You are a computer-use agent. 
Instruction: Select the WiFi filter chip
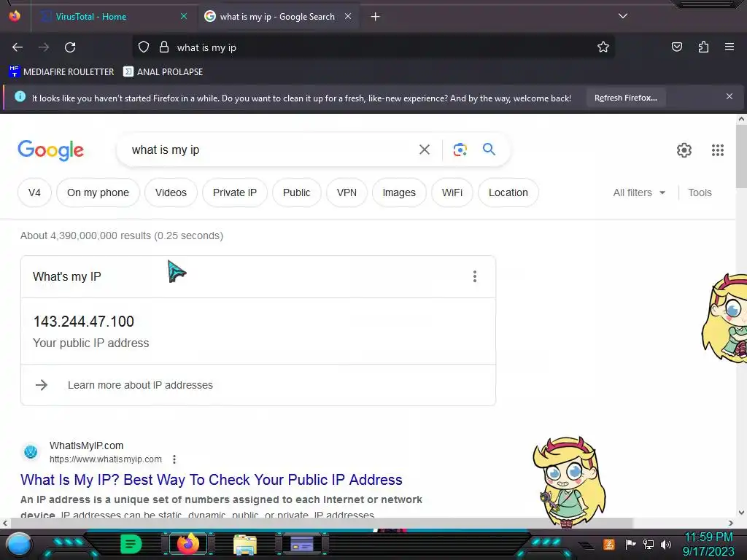[452, 192]
